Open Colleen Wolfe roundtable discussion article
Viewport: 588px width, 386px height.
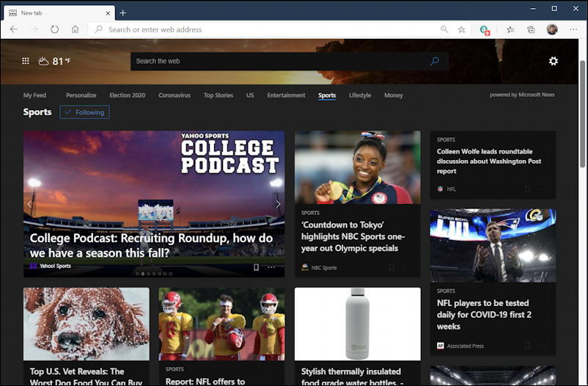tap(488, 161)
